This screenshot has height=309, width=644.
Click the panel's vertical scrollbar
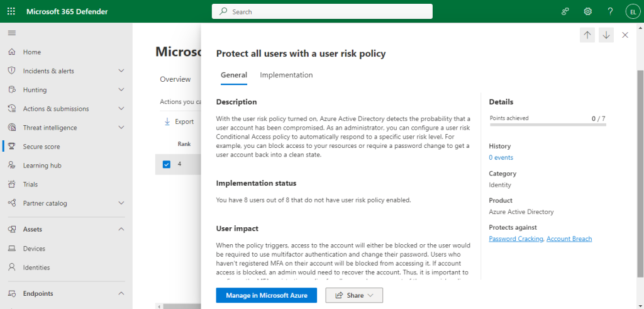pos(640,172)
